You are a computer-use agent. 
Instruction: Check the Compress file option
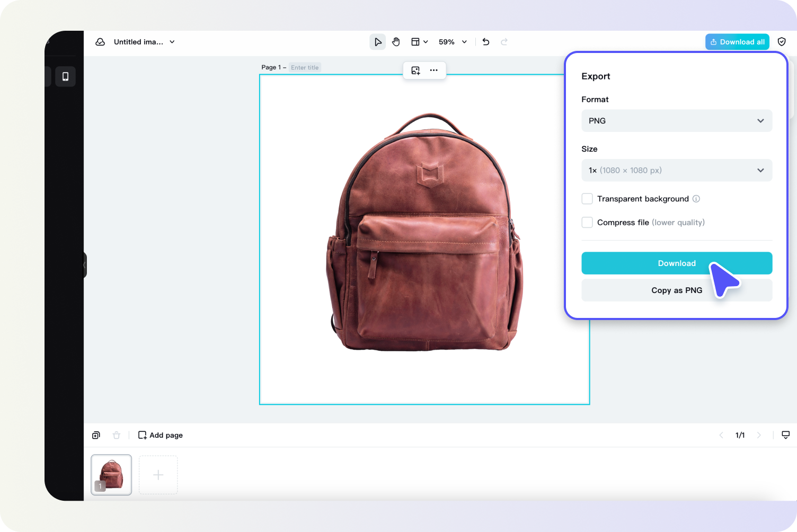587,222
